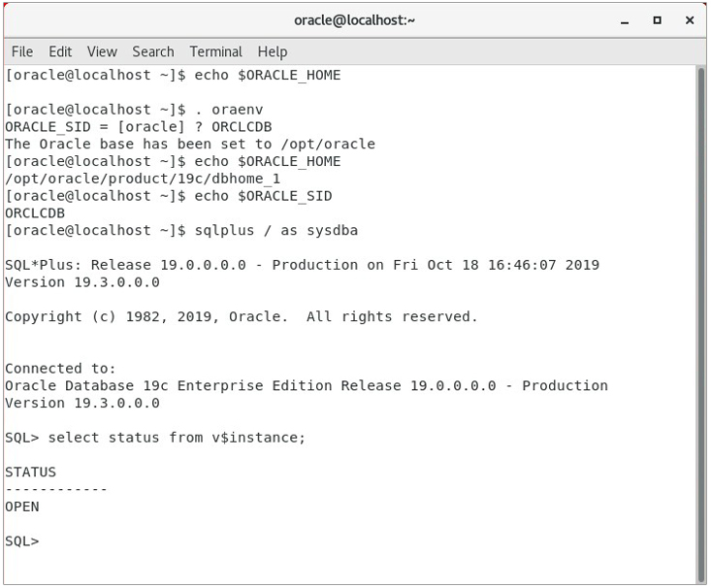Open the Search menu

[x=153, y=51]
